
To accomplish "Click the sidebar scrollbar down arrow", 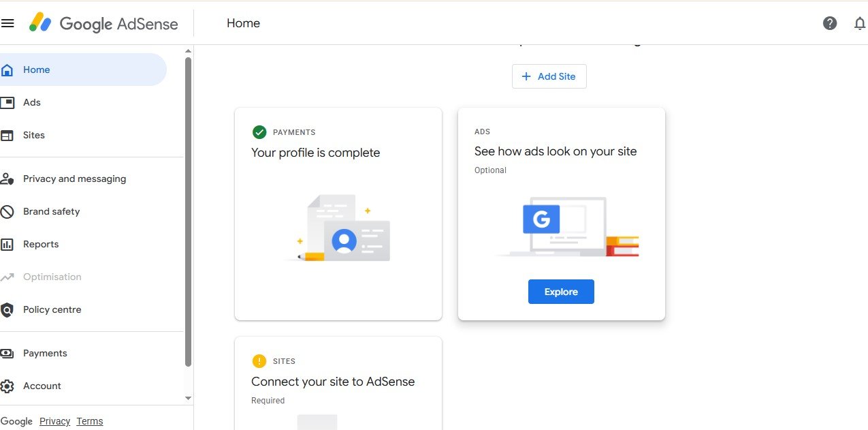I will [189, 398].
